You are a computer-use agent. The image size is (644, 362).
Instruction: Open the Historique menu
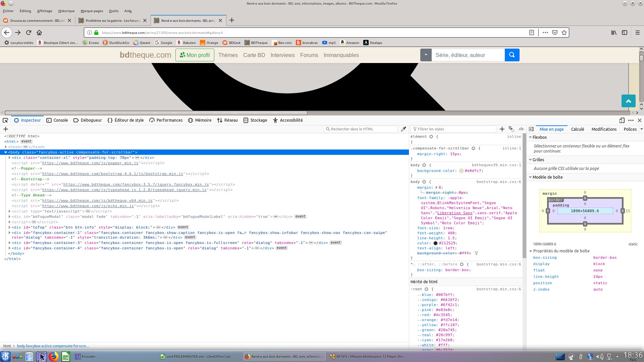click(x=66, y=11)
